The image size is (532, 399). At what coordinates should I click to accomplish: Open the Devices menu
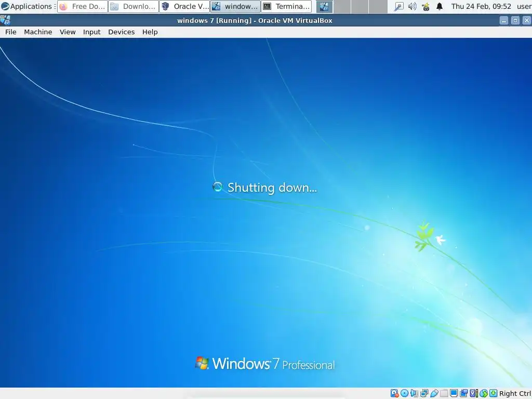click(121, 32)
